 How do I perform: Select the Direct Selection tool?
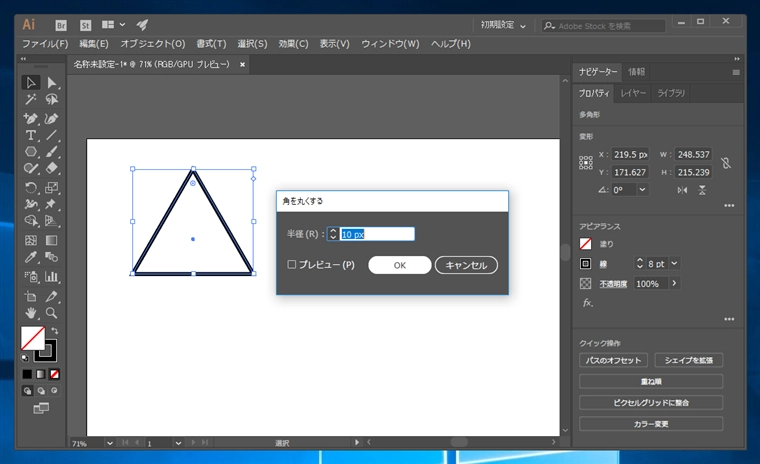tap(51, 82)
